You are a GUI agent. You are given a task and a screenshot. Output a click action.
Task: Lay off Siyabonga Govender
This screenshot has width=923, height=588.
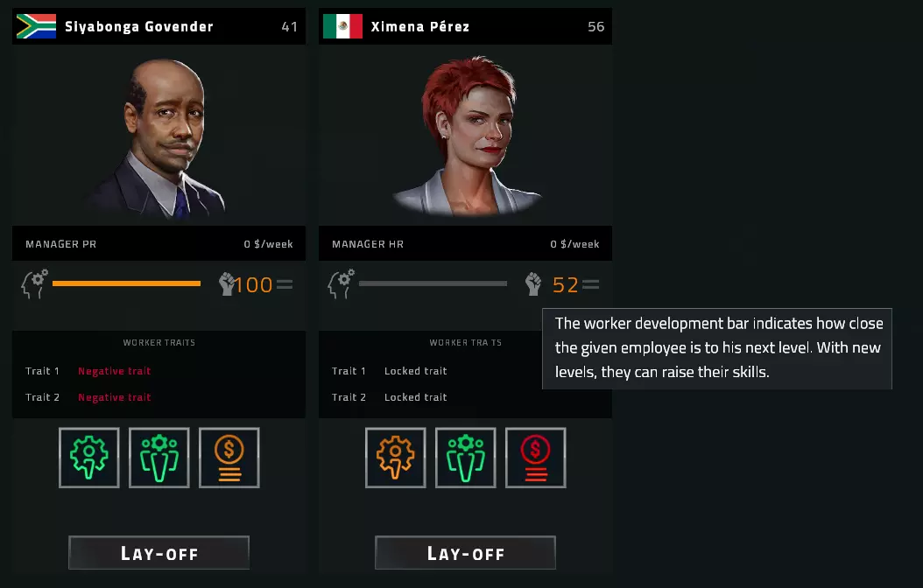click(159, 553)
